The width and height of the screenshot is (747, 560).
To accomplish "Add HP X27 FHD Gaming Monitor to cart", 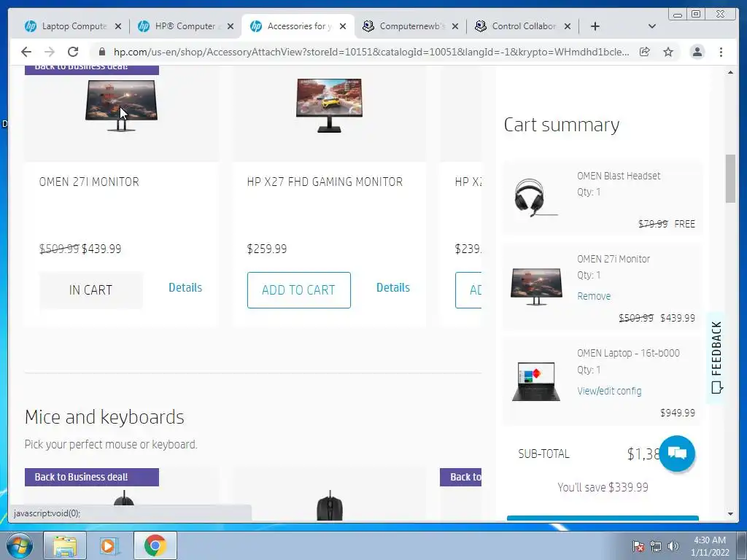I will tap(298, 290).
